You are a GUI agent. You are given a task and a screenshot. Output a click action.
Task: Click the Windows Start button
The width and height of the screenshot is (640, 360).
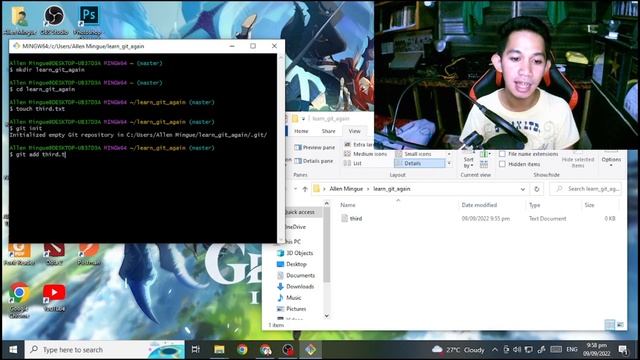click(13, 350)
